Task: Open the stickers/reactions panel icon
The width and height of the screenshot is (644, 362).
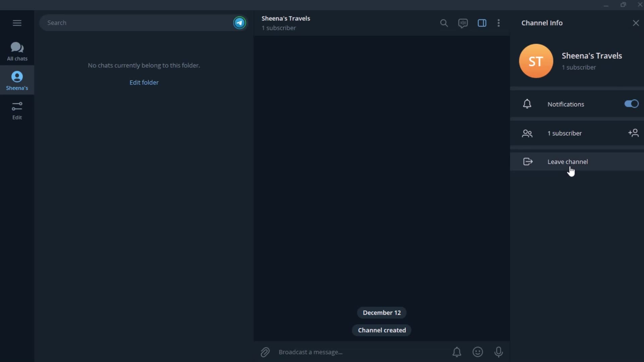Action: (x=478, y=351)
